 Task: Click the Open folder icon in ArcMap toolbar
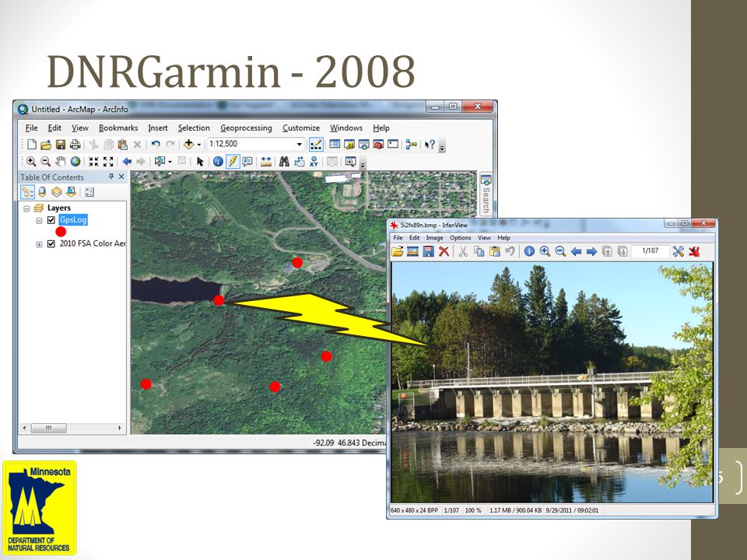pyautogui.click(x=46, y=145)
